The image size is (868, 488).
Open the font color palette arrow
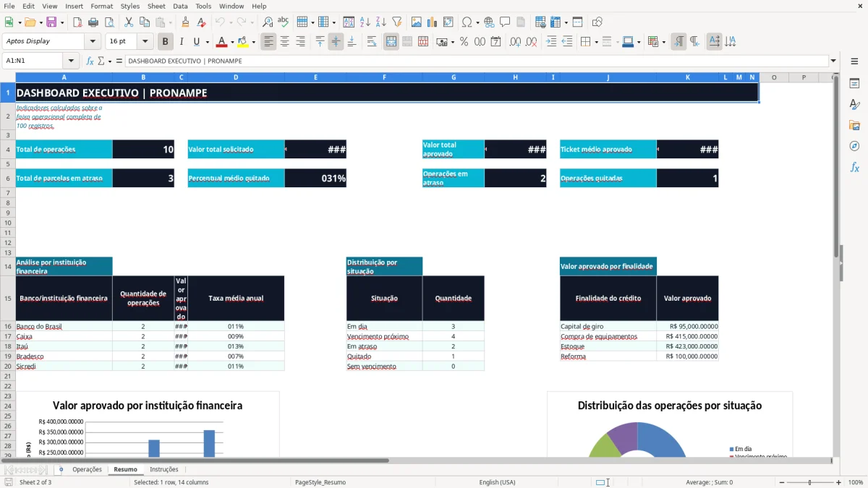(x=232, y=42)
